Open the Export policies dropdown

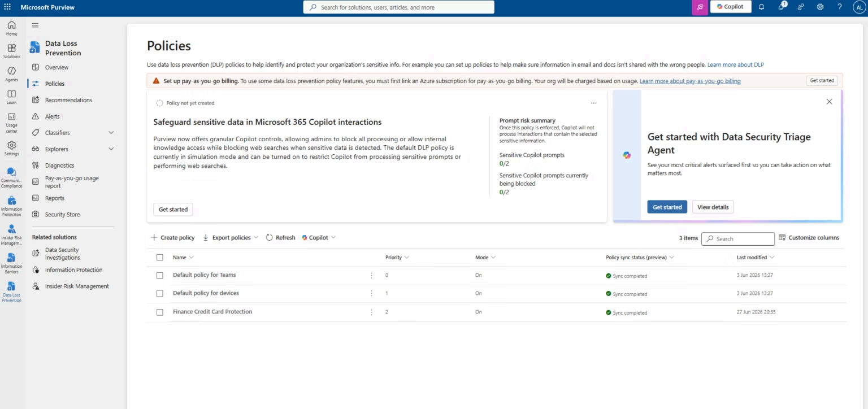click(231, 238)
